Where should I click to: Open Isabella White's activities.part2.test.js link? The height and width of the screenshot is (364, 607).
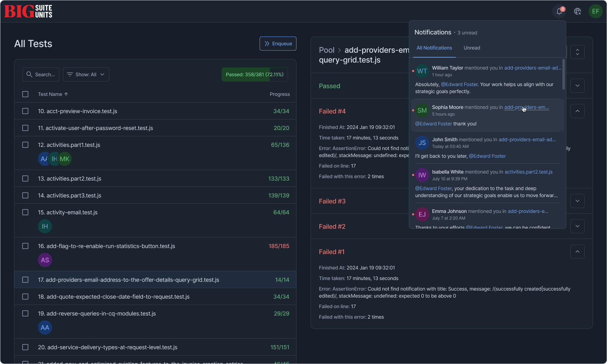(x=529, y=172)
